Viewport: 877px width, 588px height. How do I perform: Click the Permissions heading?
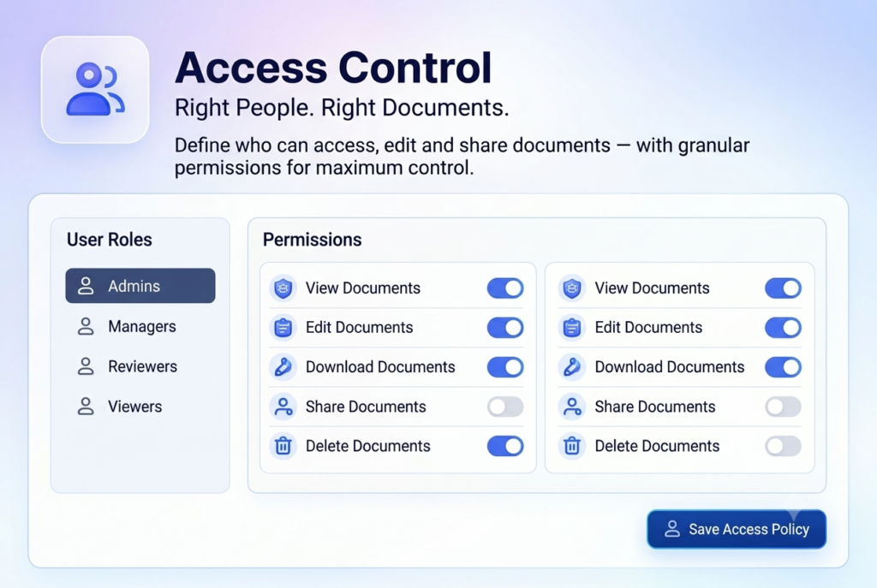pyautogui.click(x=312, y=240)
